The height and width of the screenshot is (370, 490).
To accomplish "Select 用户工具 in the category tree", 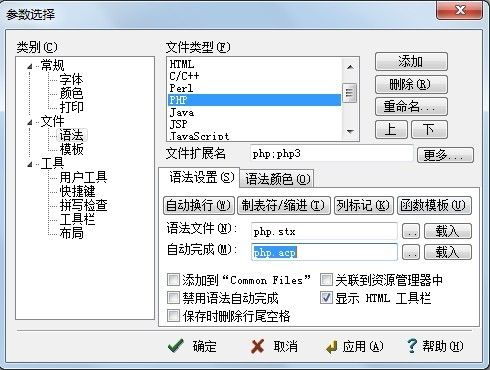I will (83, 177).
